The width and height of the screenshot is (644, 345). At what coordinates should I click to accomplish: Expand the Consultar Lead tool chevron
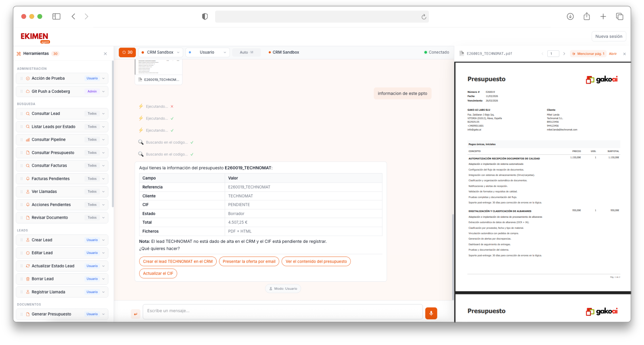pyautogui.click(x=103, y=114)
